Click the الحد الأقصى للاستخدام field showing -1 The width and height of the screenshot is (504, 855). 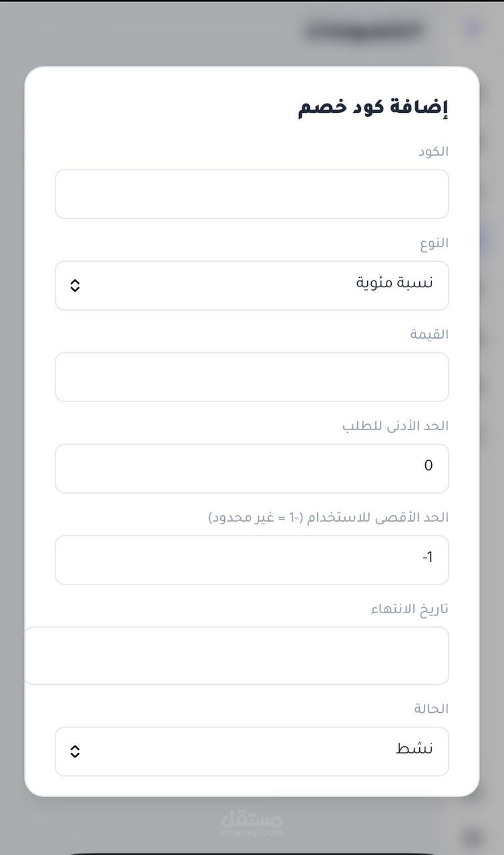(252, 560)
